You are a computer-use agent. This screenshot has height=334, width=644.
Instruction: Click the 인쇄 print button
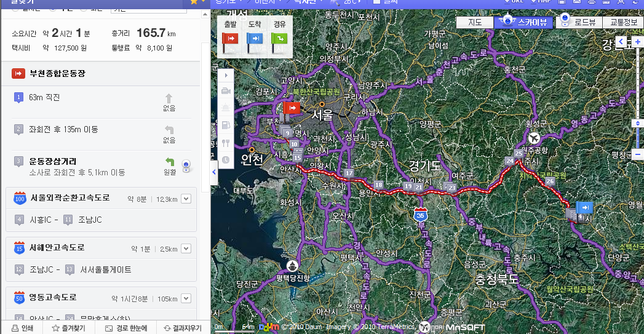[x=23, y=328]
